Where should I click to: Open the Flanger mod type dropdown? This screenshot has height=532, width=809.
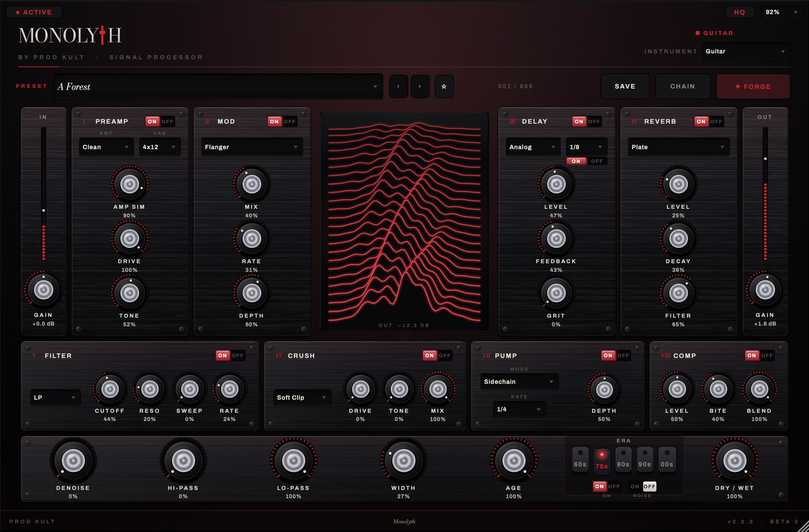[252, 147]
